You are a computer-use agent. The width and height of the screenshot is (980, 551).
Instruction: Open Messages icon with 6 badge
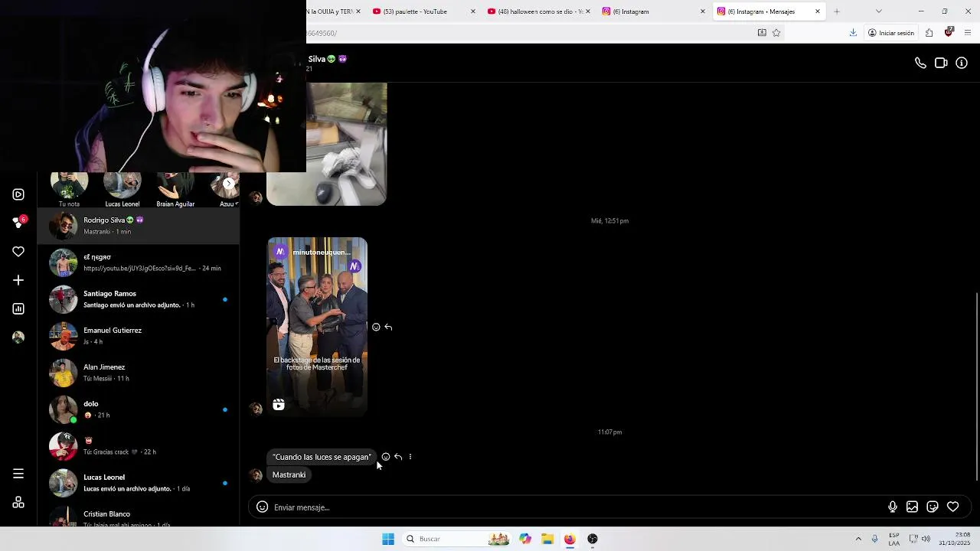coord(18,222)
